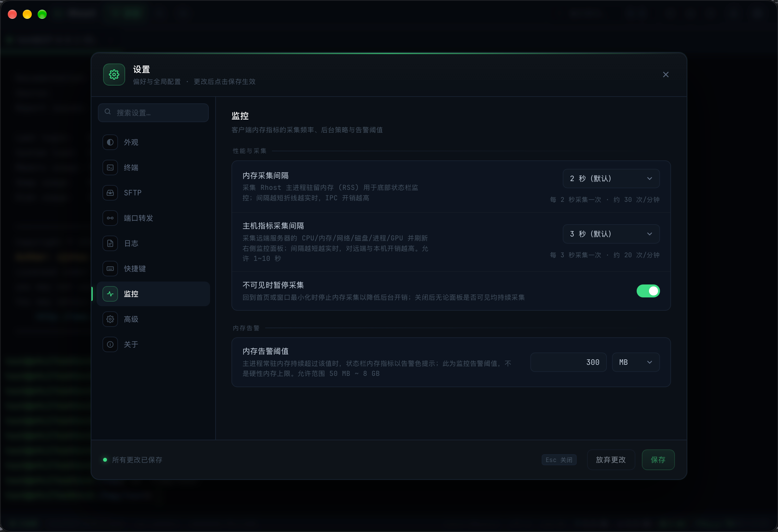Open the 内存采集间隔 dropdown
The height and width of the screenshot is (532, 778).
pyautogui.click(x=611, y=179)
